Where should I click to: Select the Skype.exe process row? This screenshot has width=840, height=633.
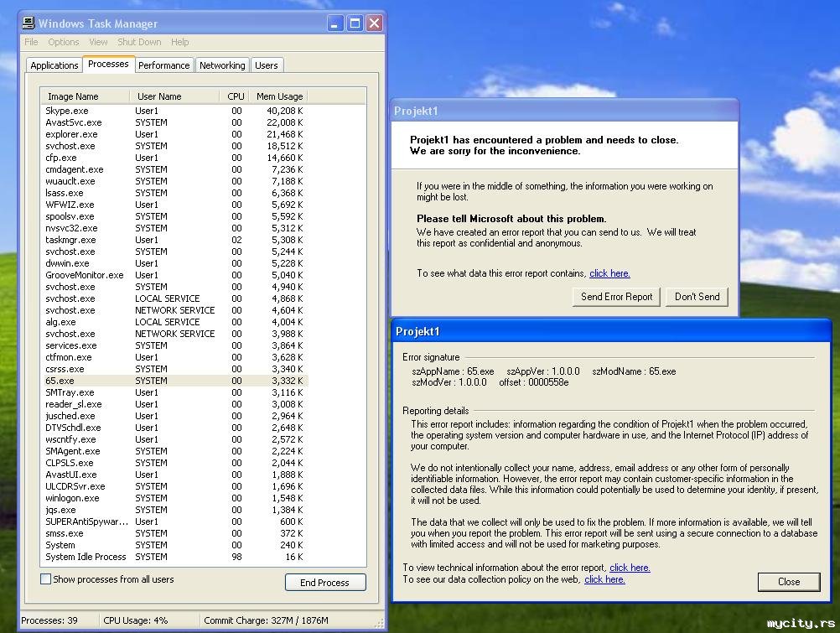click(67, 111)
